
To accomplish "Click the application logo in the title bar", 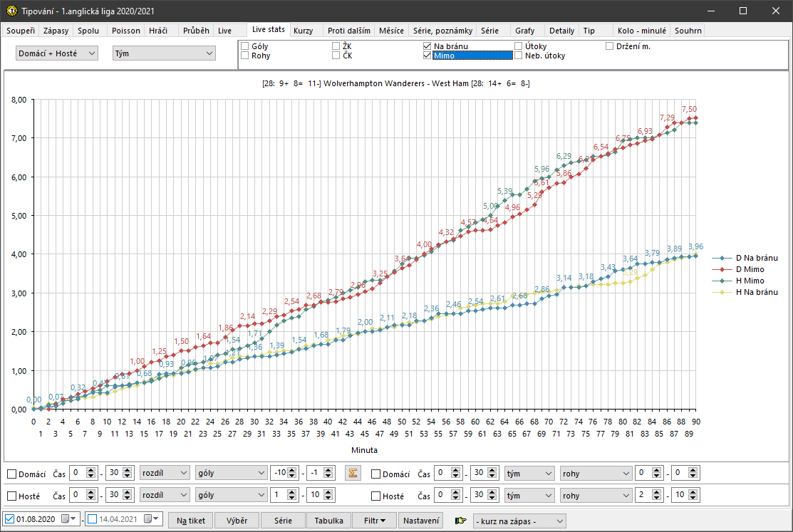I will pyautogui.click(x=11, y=11).
